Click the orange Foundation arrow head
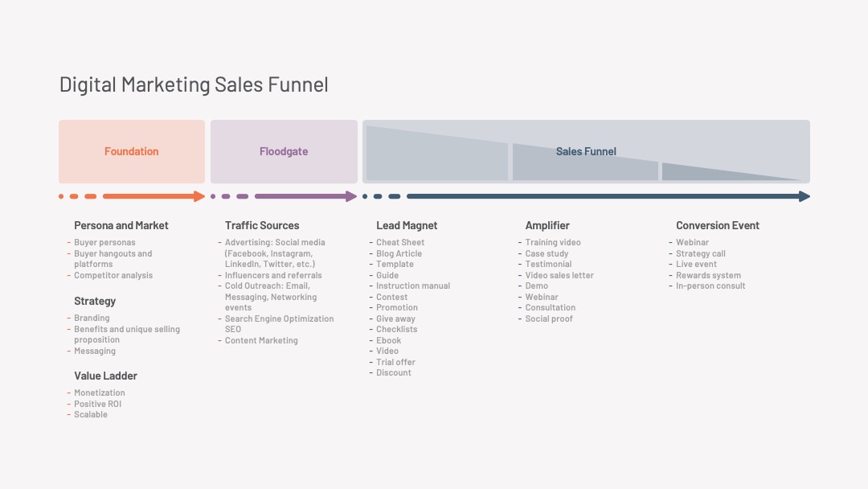The image size is (868, 489). [x=199, y=196]
